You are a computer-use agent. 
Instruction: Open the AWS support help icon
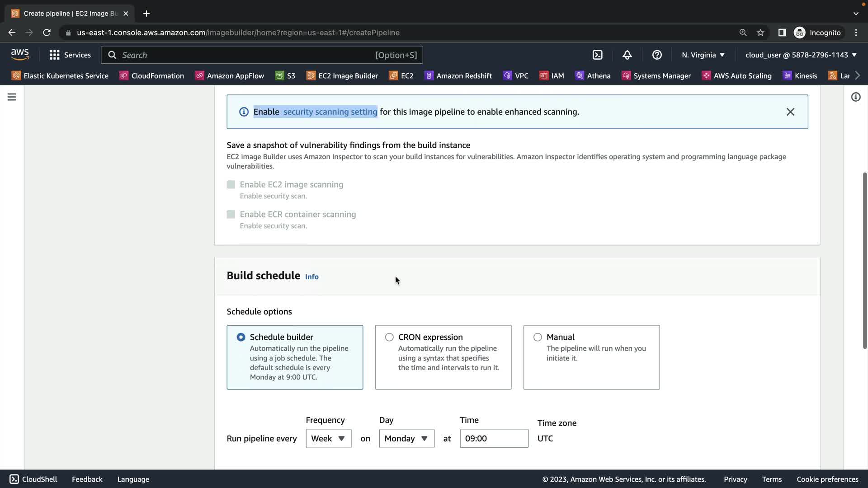(657, 55)
